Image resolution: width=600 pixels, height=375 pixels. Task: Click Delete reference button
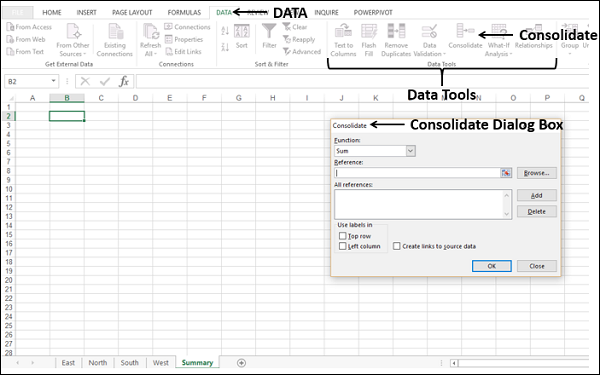pyautogui.click(x=536, y=212)
